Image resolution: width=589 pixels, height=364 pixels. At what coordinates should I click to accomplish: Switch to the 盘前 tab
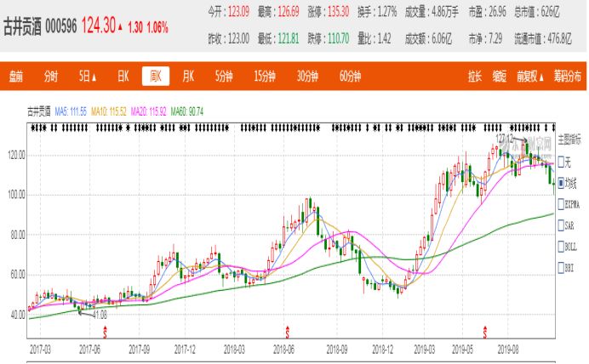tap(16, 77)
